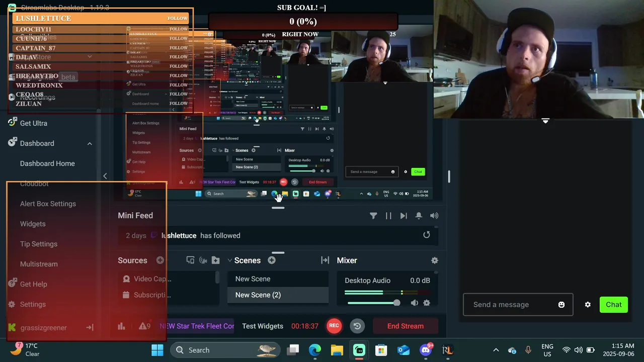The image size is (644, 362).
Task: Expand the chat panel collapse arrow
Action: click(545, 121)
